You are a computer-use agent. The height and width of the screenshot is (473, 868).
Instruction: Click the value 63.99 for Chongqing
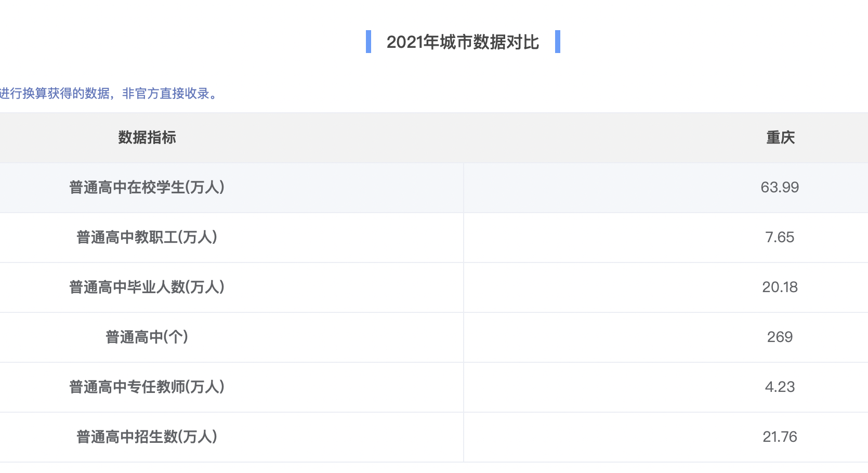780,188
